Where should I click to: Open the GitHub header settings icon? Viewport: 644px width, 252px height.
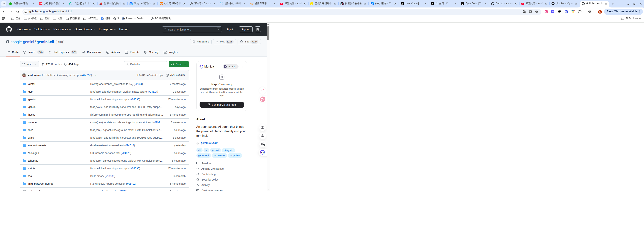(x=258, y=29)
